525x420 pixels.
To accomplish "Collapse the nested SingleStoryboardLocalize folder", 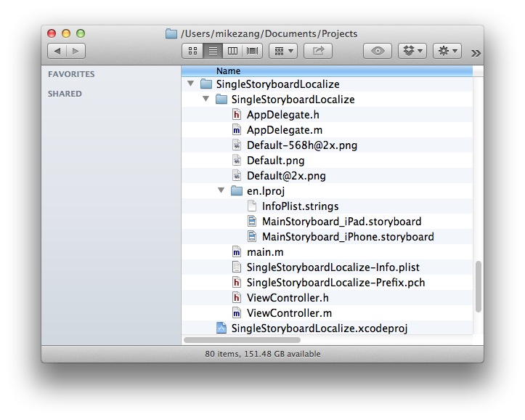I will coord(206,99).
